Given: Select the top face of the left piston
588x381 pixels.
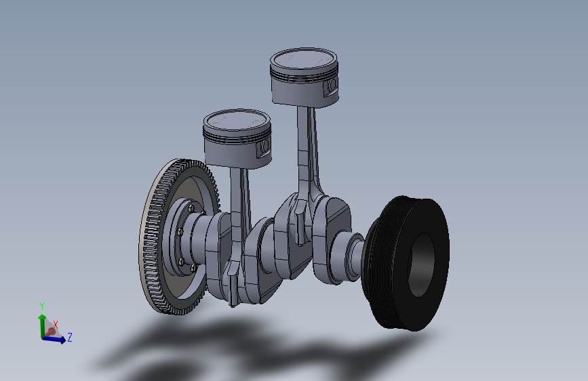Looking at the screenshot, I should (237, 119).
